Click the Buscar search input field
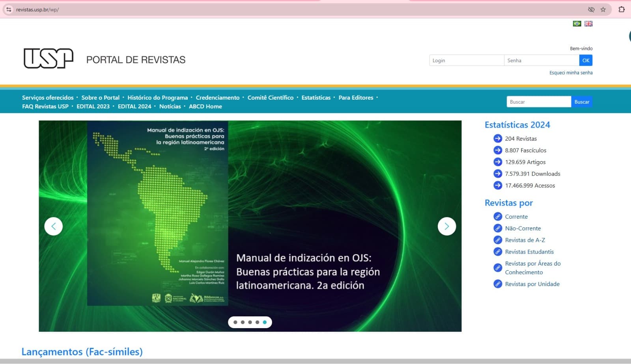Image resolution: width=631 pixels, height=364 pixels. (539, 102)
